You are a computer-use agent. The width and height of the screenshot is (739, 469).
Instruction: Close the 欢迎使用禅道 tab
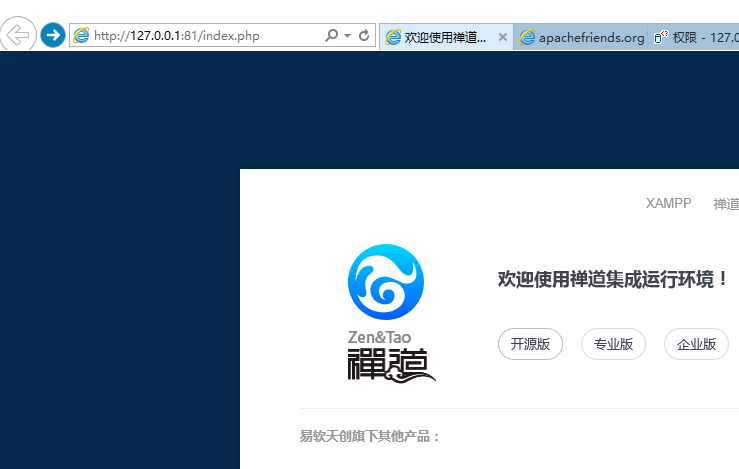click(x=503, y=37)
